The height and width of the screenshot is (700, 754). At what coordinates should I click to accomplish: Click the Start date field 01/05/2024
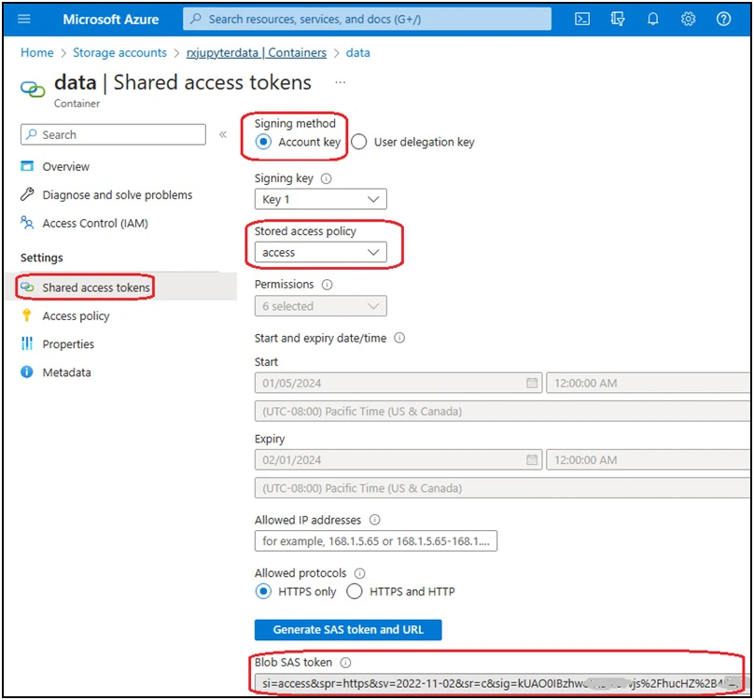tap(398, 383)
